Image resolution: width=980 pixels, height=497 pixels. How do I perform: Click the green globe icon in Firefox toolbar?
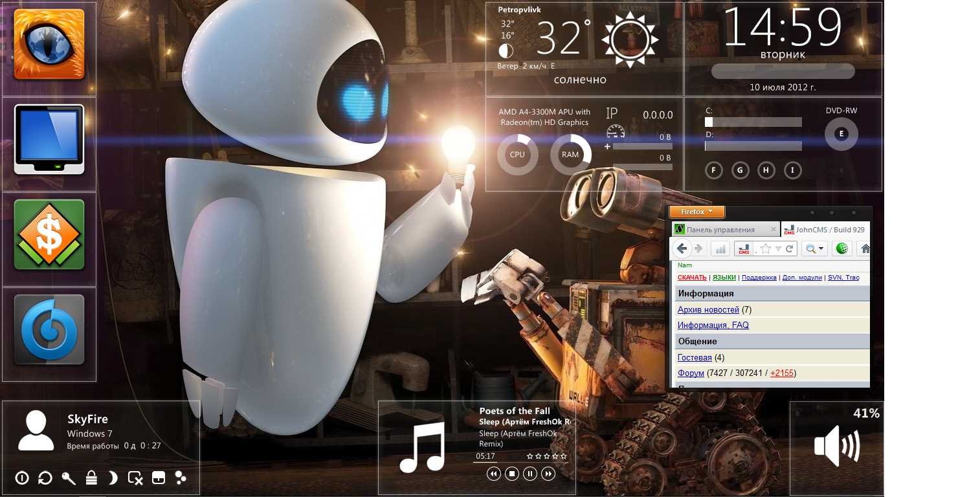click(842, 248)
